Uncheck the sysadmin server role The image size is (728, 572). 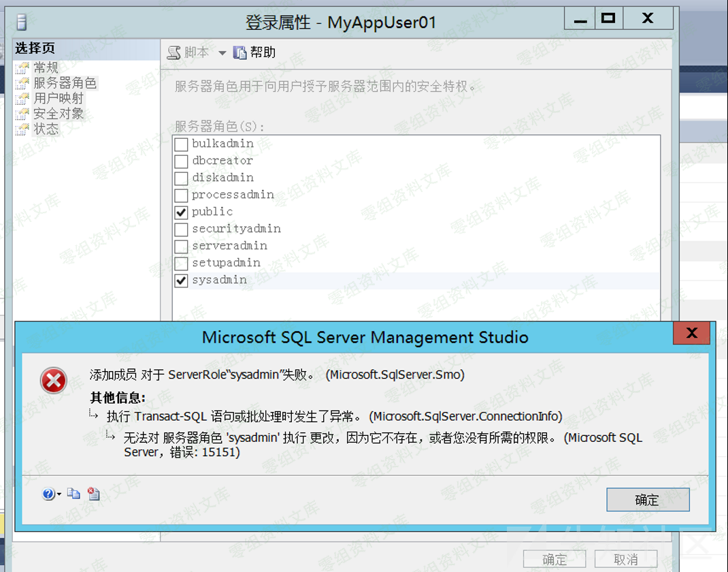(x=181, y=281)
